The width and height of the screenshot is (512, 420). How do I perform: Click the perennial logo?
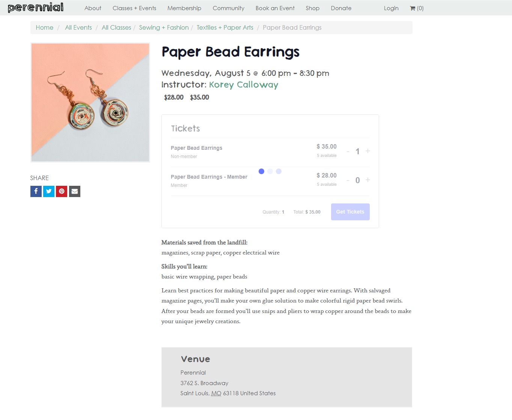[x=36, y=8]
